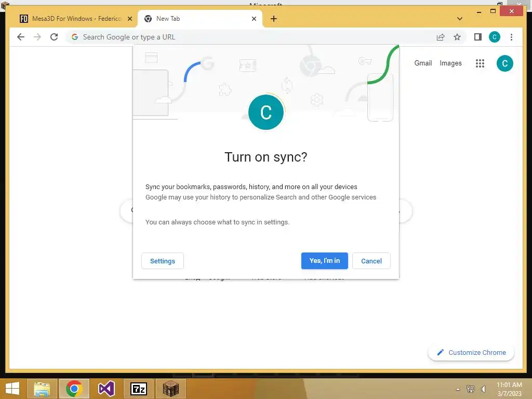Open the clock showing 11:01 AM
This screenshot has width=532, height=399.
click(x=509, y=389)
